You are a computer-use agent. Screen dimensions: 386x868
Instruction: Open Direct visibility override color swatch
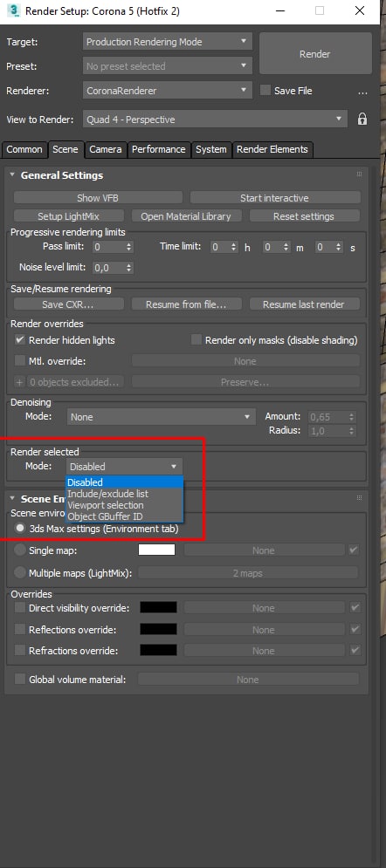point(158,607)
